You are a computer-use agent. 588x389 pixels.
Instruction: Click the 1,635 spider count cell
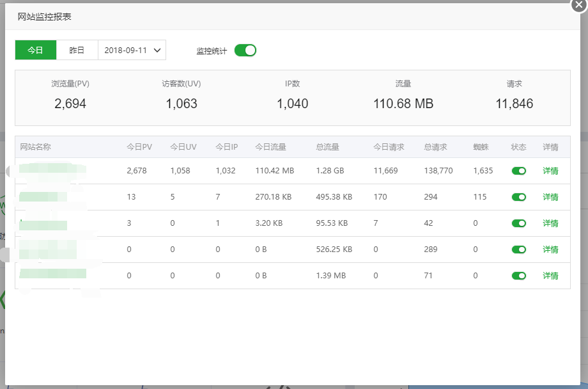coord(483,171)
